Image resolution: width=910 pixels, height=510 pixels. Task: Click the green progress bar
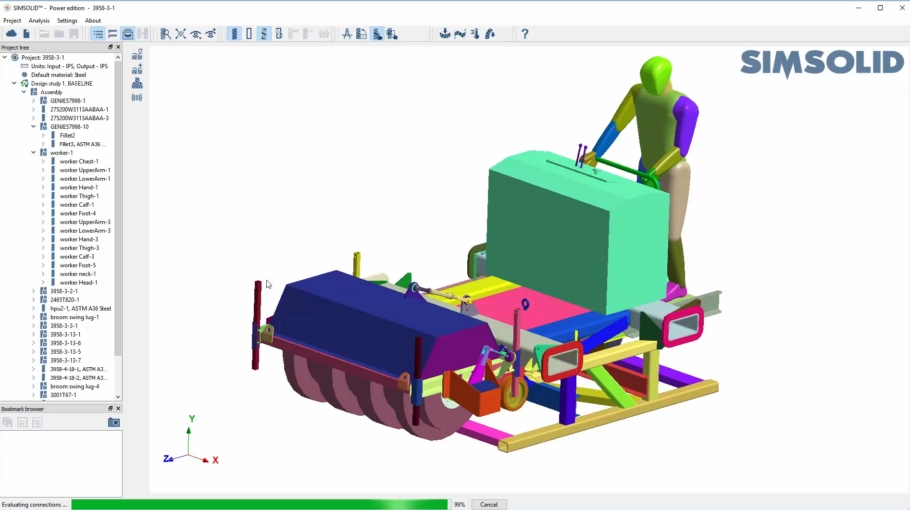(x=259, y=505)
